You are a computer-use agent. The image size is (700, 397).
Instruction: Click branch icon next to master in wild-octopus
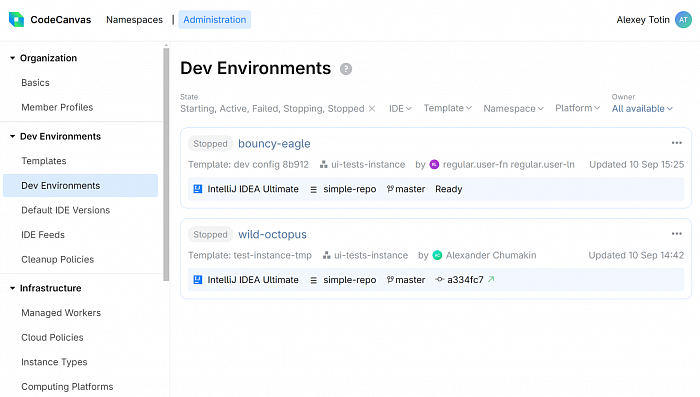390,280
